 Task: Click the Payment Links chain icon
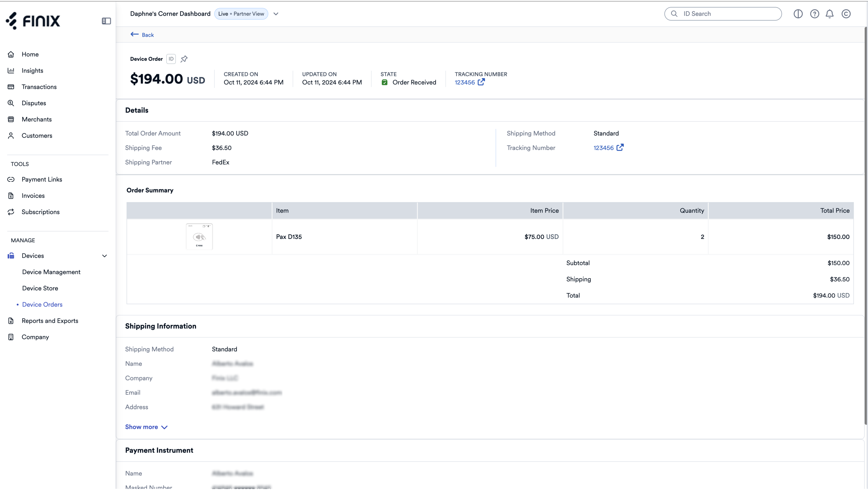pos(11,179)
